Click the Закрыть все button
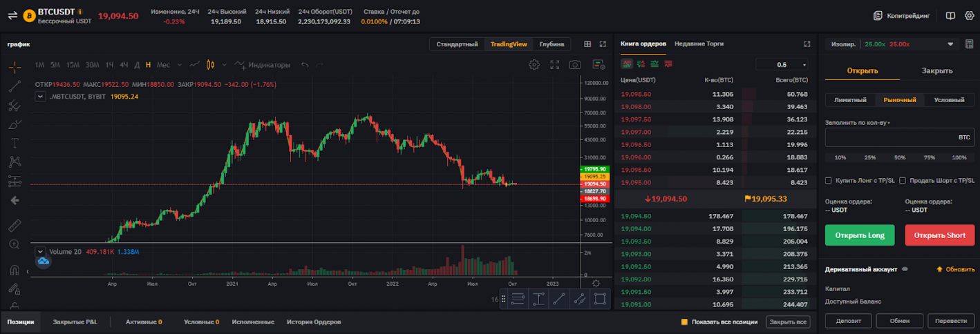The width and height of the screenshot is (980, 334). pyautogui.click(x=788, y=322)
